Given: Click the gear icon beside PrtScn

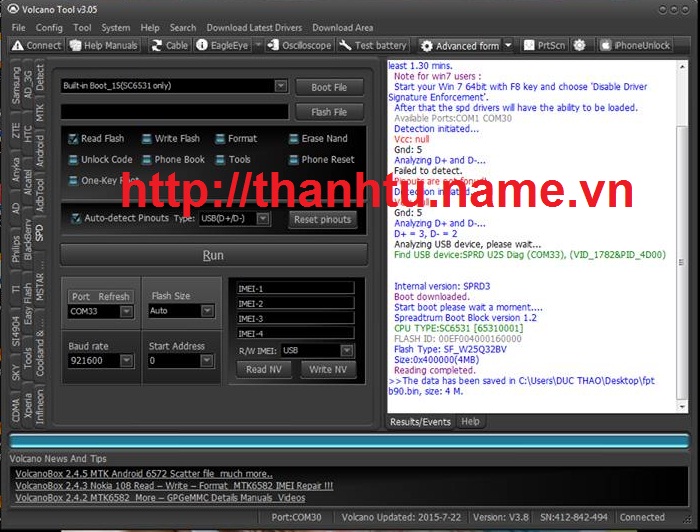Looking at the screenshot, I should point(579,45).
